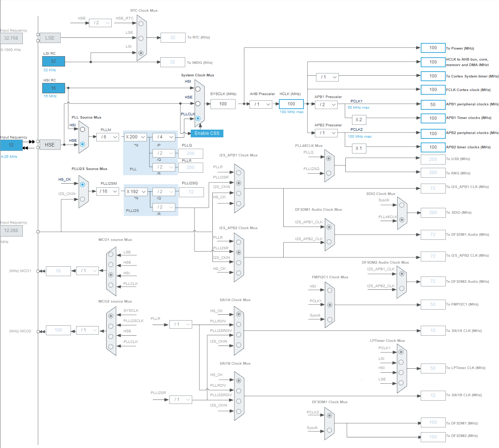The width and height of the screenshot is (499, 448).
Task: Click the HSI RC 16 value block
Action: (54, 88)
